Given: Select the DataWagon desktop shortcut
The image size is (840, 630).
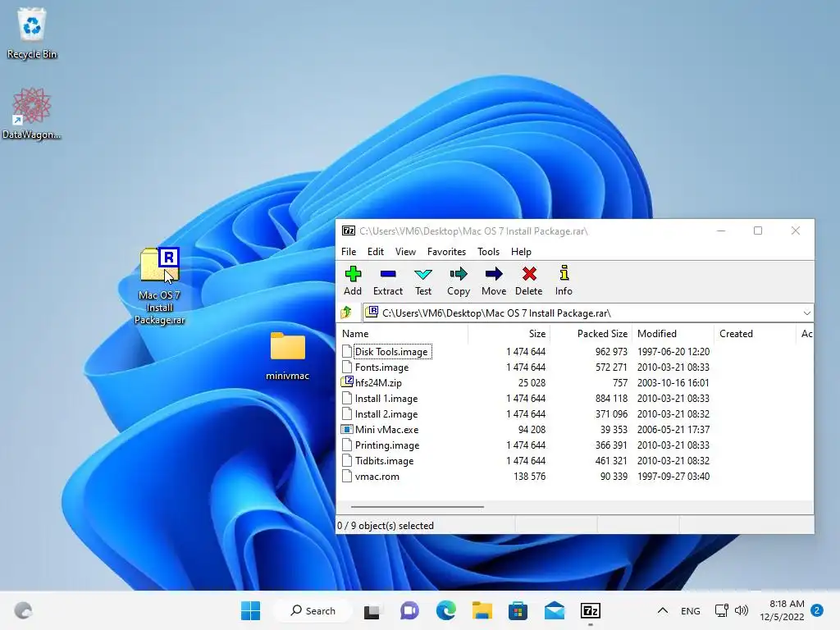Looking at the screenshot, I should [31, 113].
